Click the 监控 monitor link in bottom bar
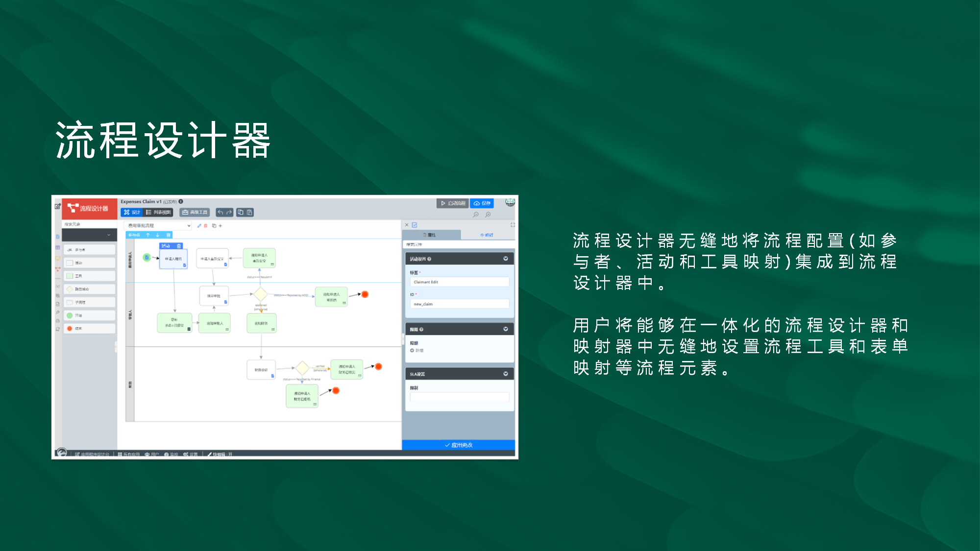The image size is (980, 551). (x=171, y=455)
